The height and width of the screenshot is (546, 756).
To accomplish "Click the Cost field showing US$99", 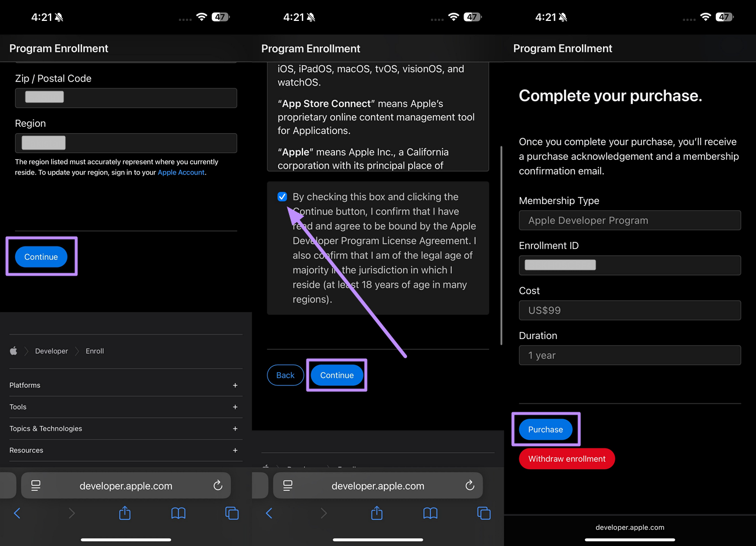I will click(x=630, y=311).
